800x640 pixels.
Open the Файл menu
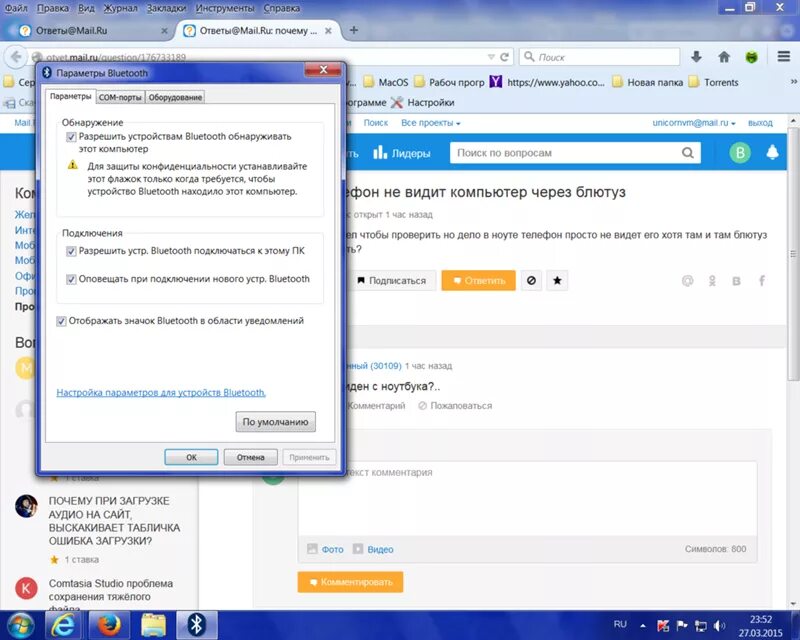[x=16, y=8]
